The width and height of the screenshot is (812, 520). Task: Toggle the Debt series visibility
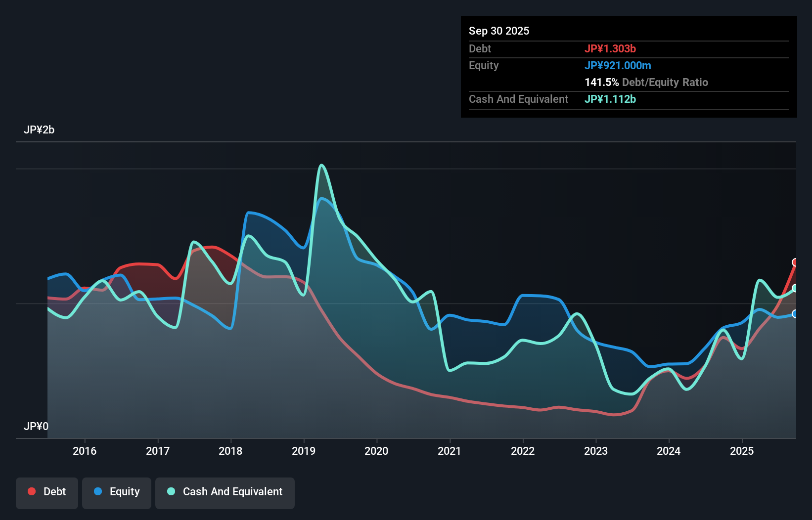(x=47, y=492)
